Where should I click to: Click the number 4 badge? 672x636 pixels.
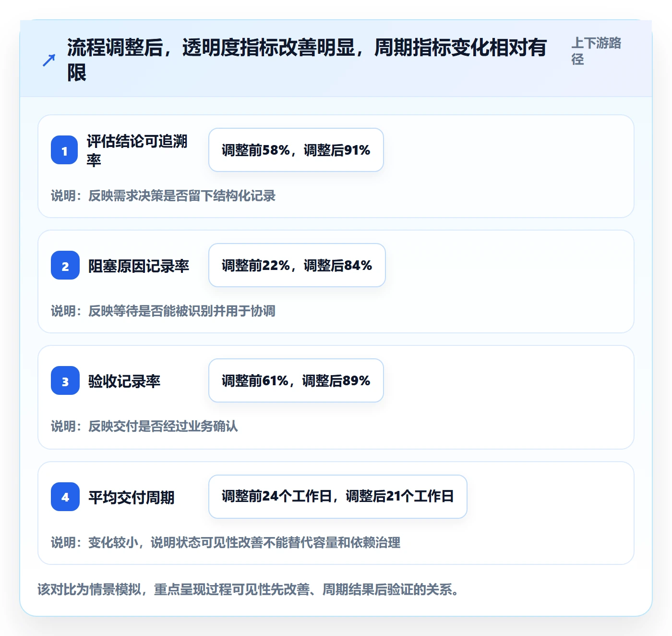65,497
